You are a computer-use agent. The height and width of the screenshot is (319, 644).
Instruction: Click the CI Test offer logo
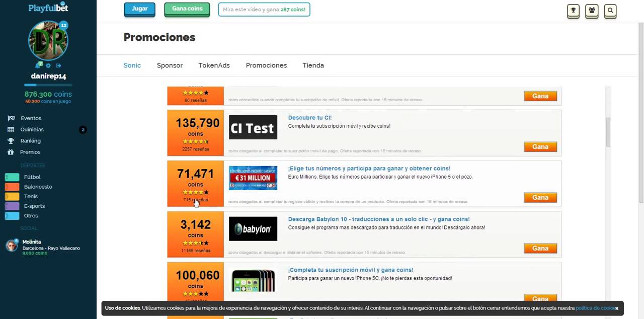click(x=253, y=127)
